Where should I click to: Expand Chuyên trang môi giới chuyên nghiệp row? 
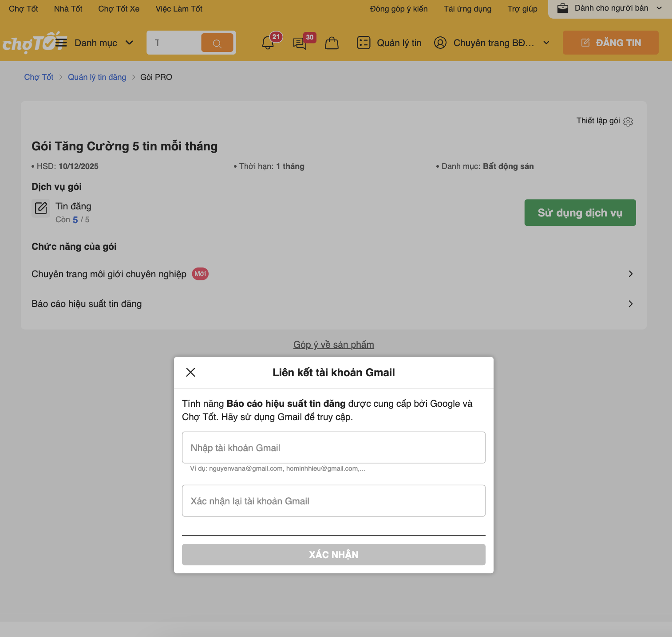[x=630, y=274]
